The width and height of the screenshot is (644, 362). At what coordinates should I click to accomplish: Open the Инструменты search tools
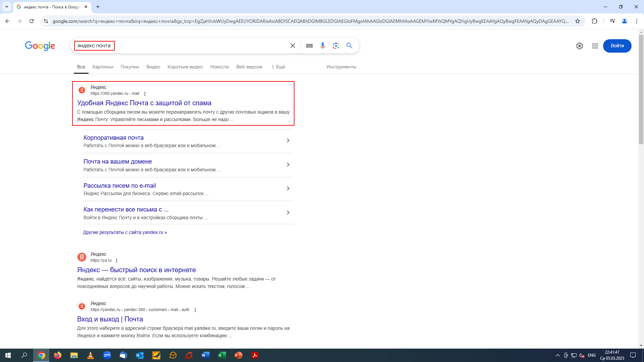(x=341, y=67)
